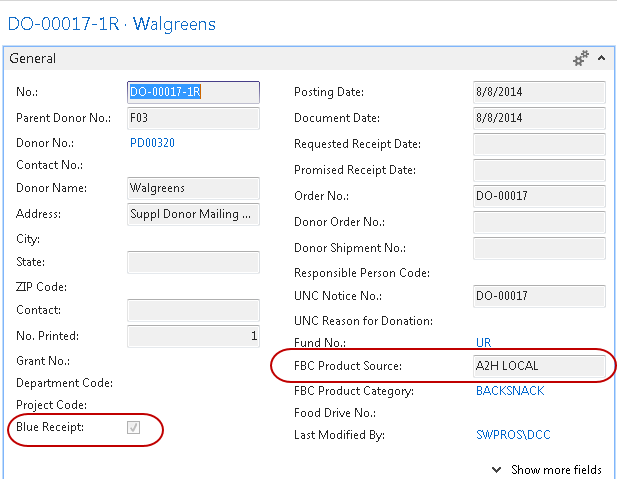617x479 pixels.
Task: Click the Order No. field
Action: pyautogui.click(x=539, y=195)
